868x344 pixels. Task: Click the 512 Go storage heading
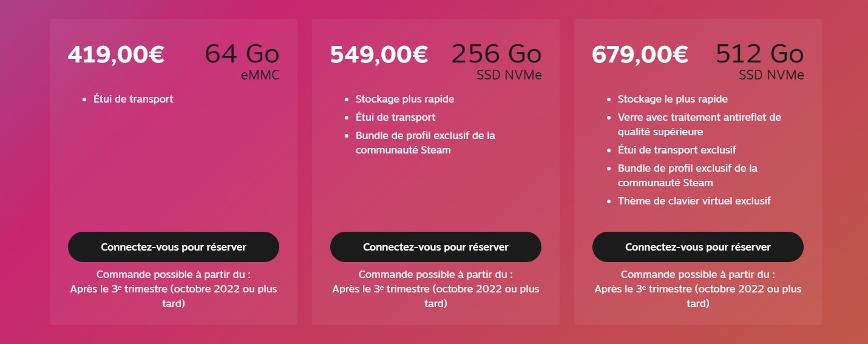(x=760, y=54)
